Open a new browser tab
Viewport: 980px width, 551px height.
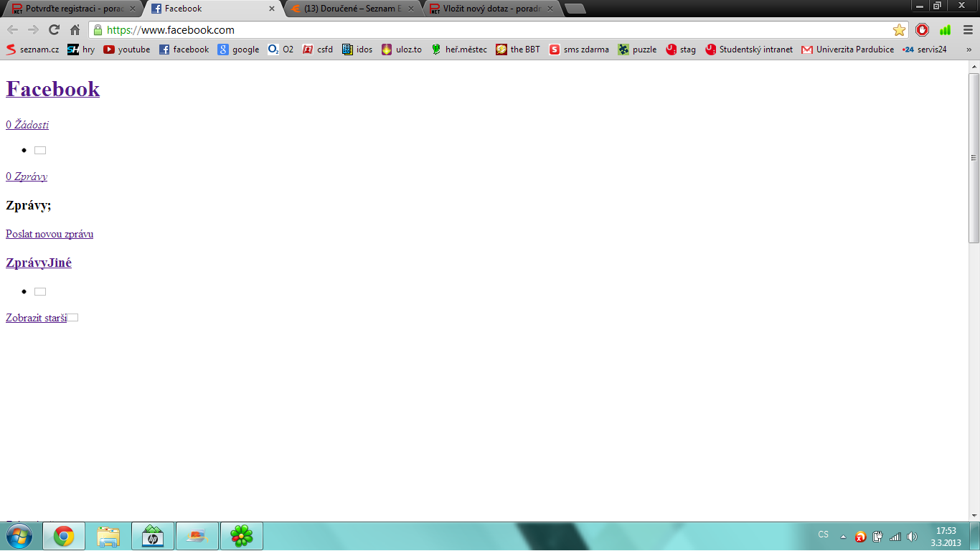[x=575, y=9]
